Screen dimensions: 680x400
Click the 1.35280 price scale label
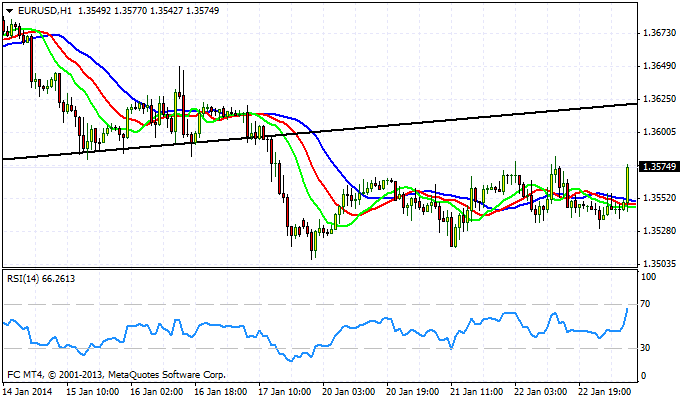point(660,230)
